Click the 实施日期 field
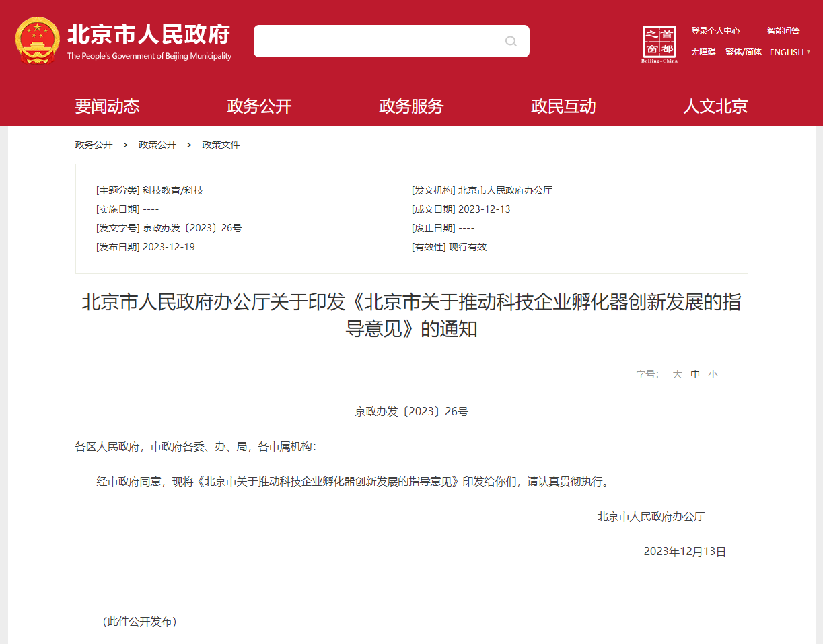Viewport: 823px width, 644px height. tap(128, 209)
